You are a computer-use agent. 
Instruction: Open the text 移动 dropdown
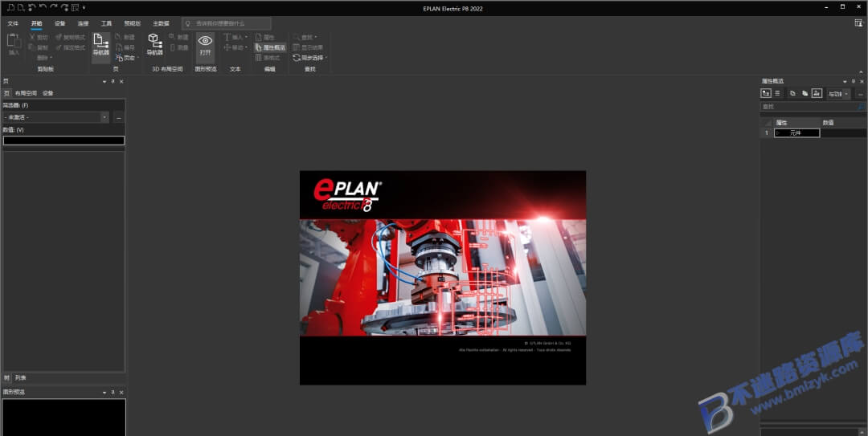coord(235,47)
